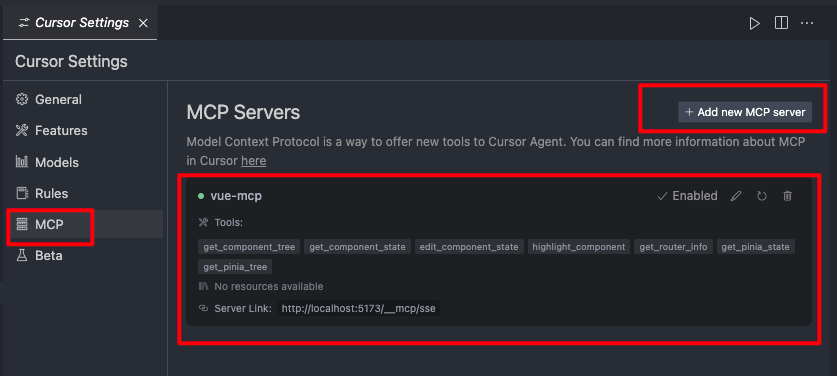Click the MCP server stack icon in sidebar

(x=22, y=224)
